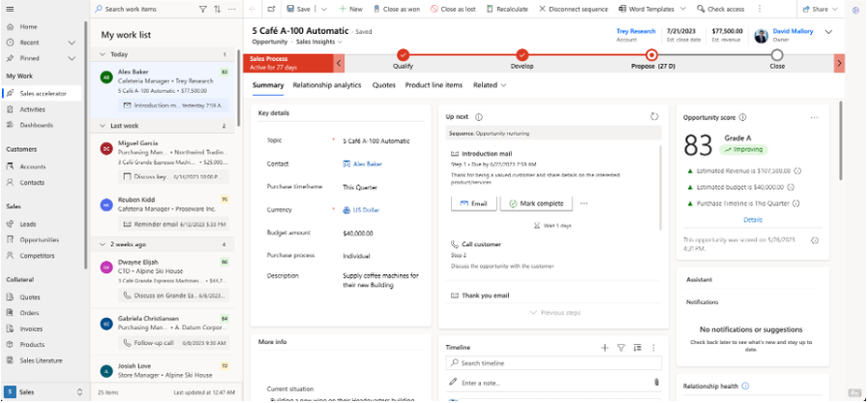Open the Relationship analytics tab
Image resolution: width=868 pixels, height=403 pixels.
point(327,85)
